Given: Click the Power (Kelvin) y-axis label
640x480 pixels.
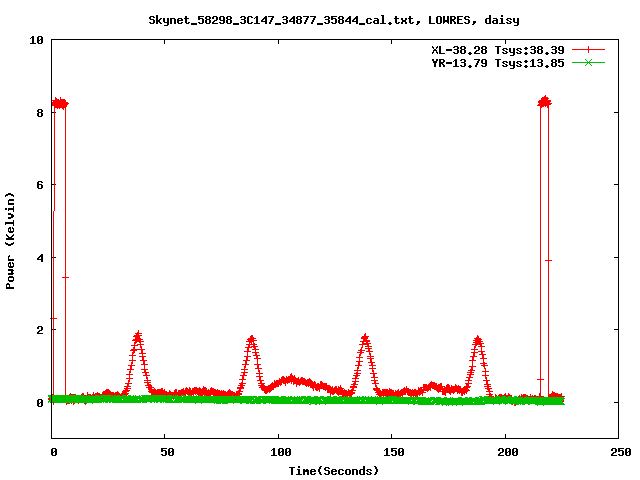Looking at the screenshot, I should coord(10,241).
